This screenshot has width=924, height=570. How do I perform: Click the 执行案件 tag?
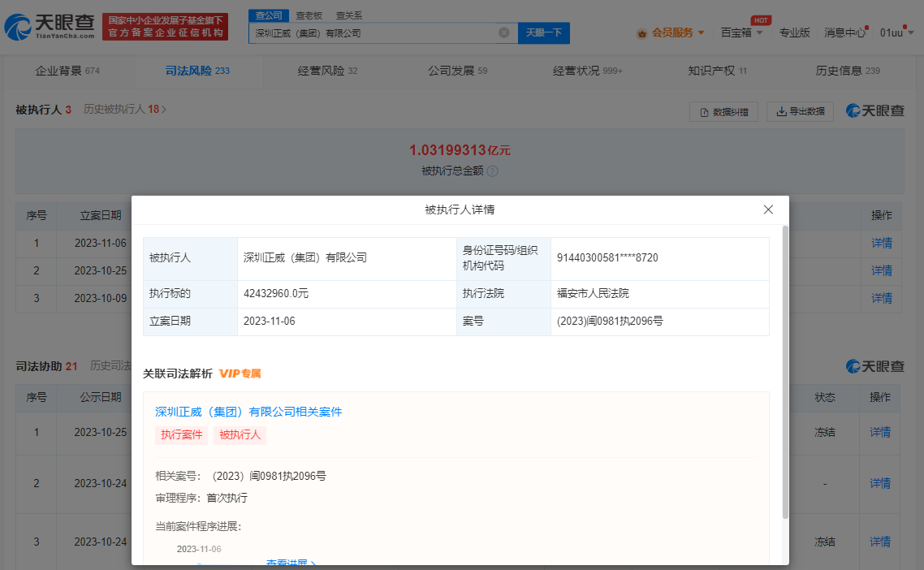tap(182, 435)
